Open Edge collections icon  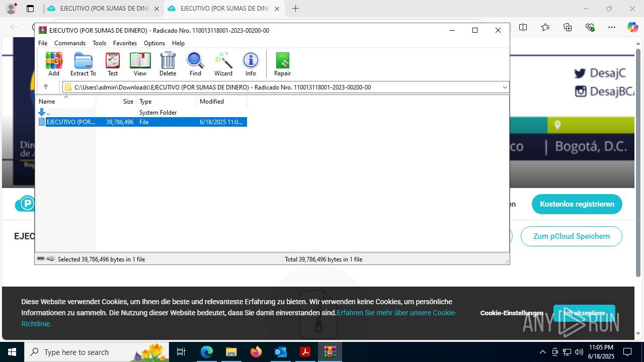(568, 27)
